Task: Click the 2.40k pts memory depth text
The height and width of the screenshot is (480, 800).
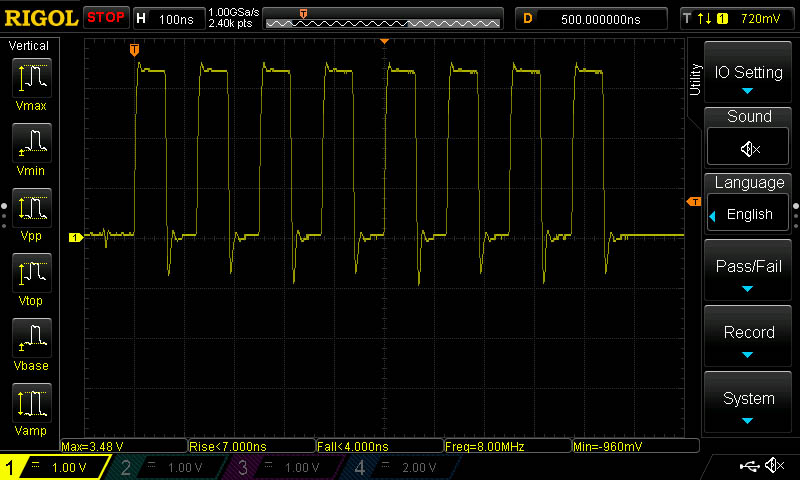Action: (231, 23)
